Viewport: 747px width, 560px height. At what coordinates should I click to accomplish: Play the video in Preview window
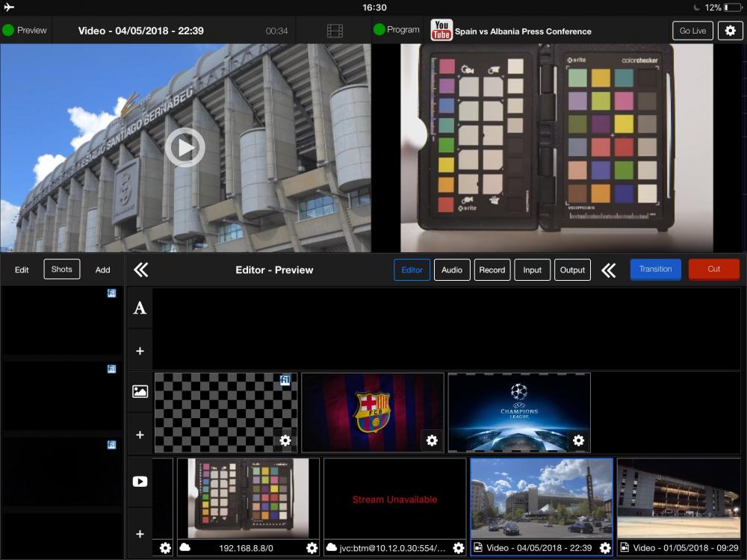(x=185, y=148)
